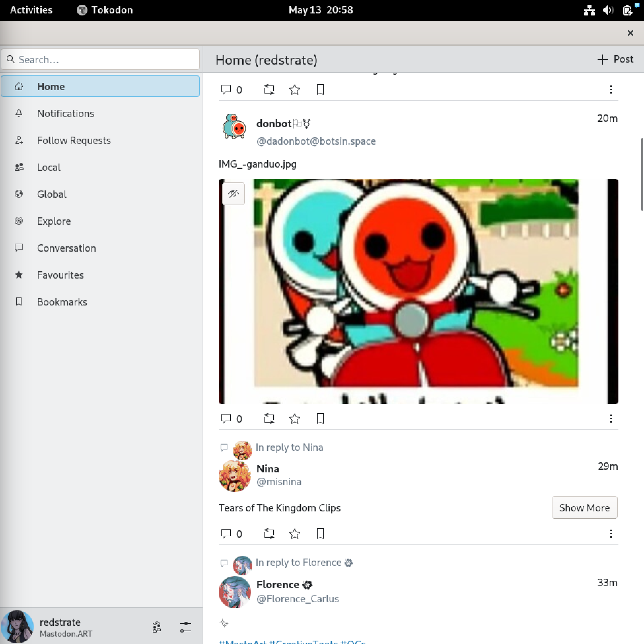Open Nina's post overflow menu
Image resolution: width=644 pixels, height=644 pixels.
click(x=611, y=534)
